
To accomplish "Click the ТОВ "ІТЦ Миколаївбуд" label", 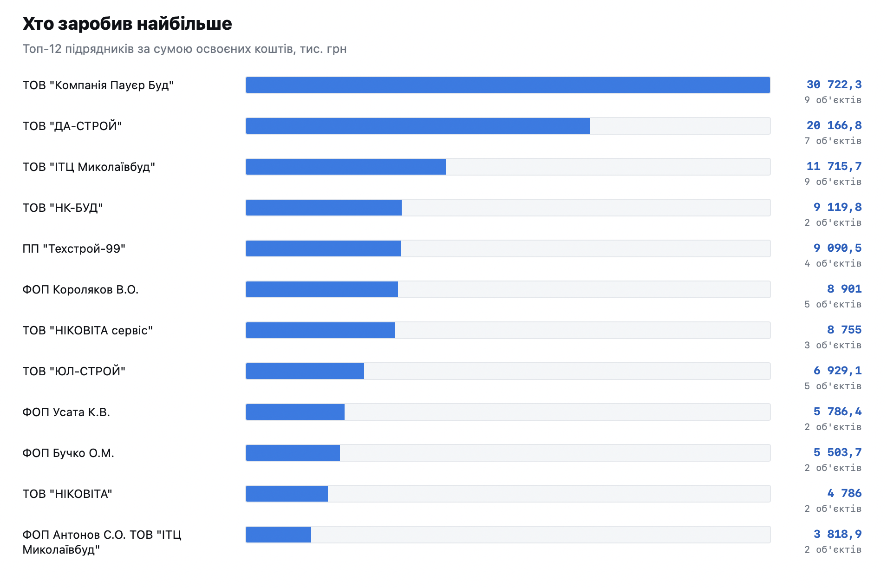I will 89,167.
